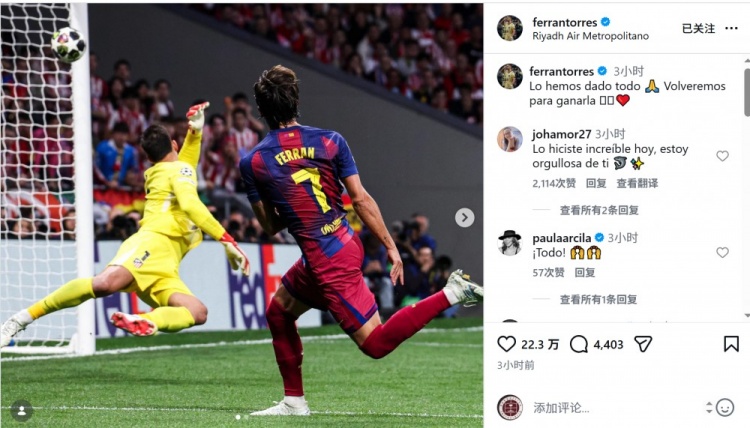Expand the 1 reply under paulaarcila
750x428 pixels.
click(598, 299)
